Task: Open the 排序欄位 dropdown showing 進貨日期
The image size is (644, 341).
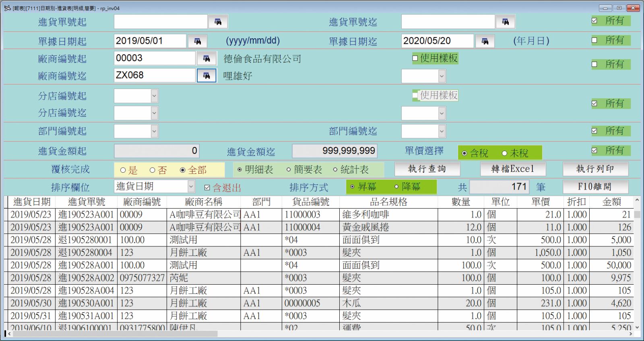Action: [x=191, y=186]
